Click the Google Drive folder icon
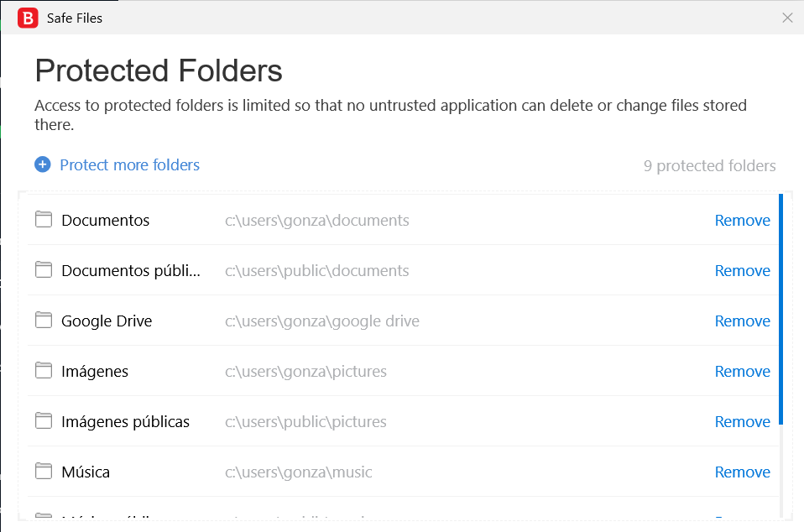Image resolution: width=804 pixels, height=532 pixels. [x=44, y=321]
